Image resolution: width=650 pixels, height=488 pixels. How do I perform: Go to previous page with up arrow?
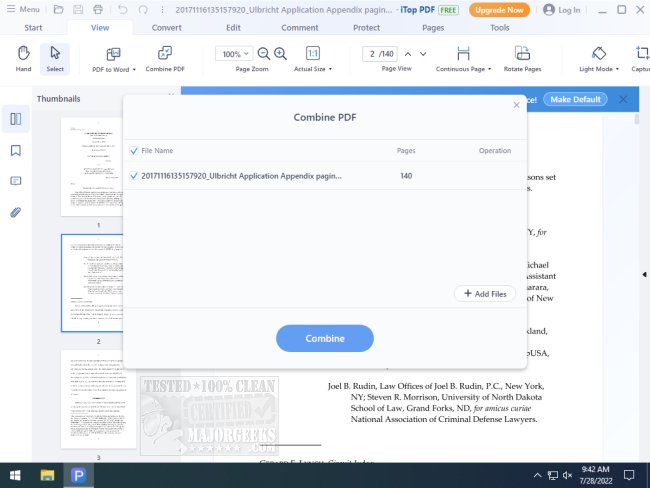(408, 54)
